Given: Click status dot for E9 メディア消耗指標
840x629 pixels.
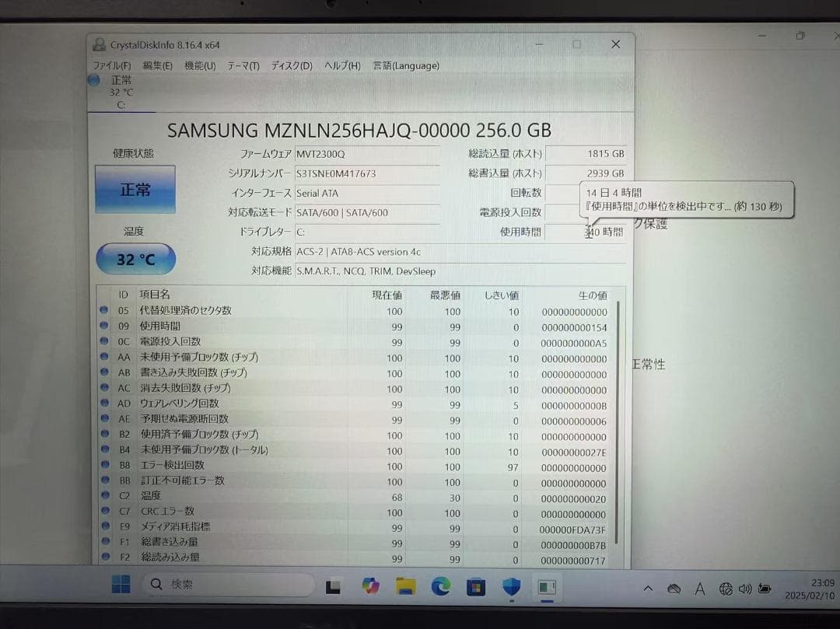Looking at the screenshot, I should [x=106, y=526].
